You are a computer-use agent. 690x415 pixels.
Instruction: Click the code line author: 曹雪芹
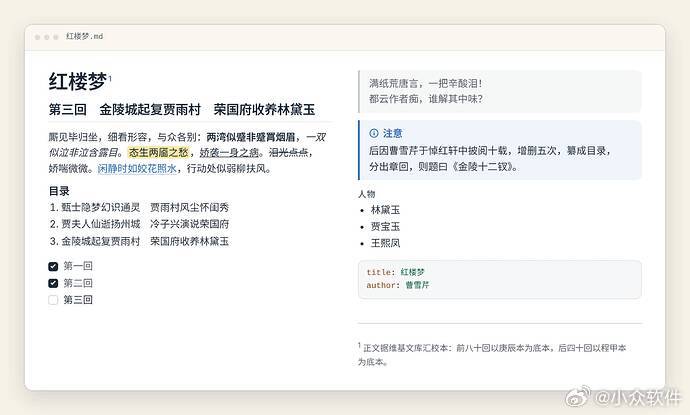[x=397, y=285]
